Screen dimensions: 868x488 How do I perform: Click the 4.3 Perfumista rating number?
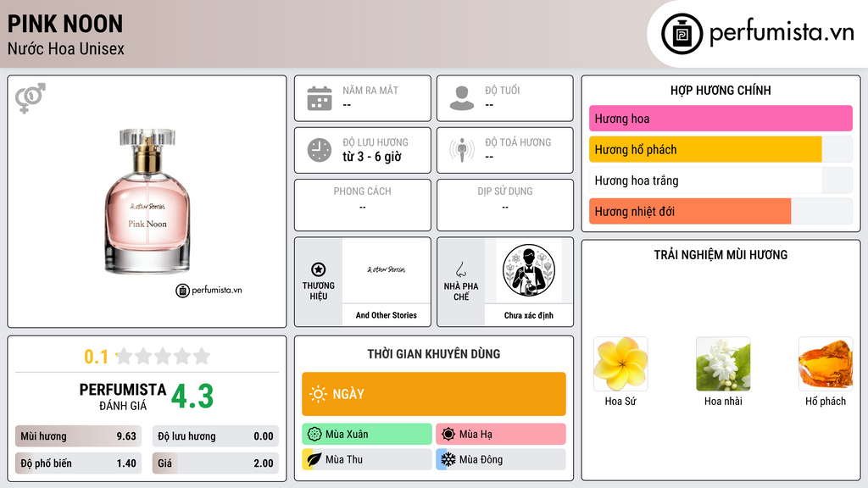click(192, 396)
